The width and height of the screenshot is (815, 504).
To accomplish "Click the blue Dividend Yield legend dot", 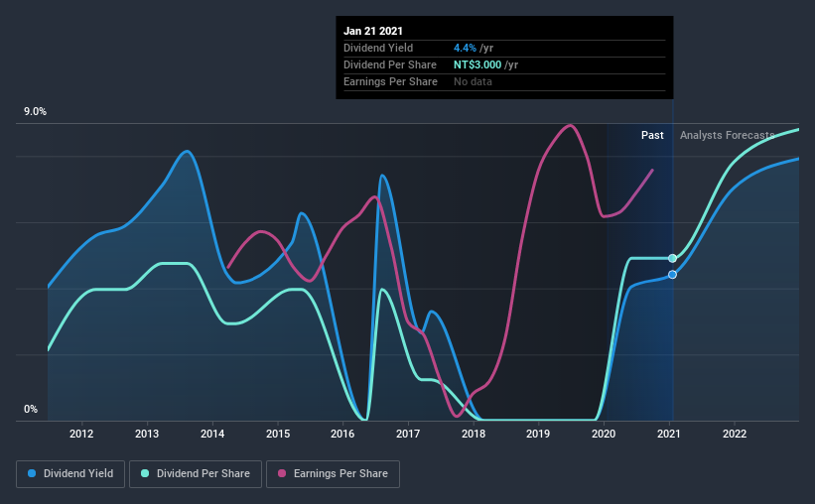I will click(x=32, y=473).
